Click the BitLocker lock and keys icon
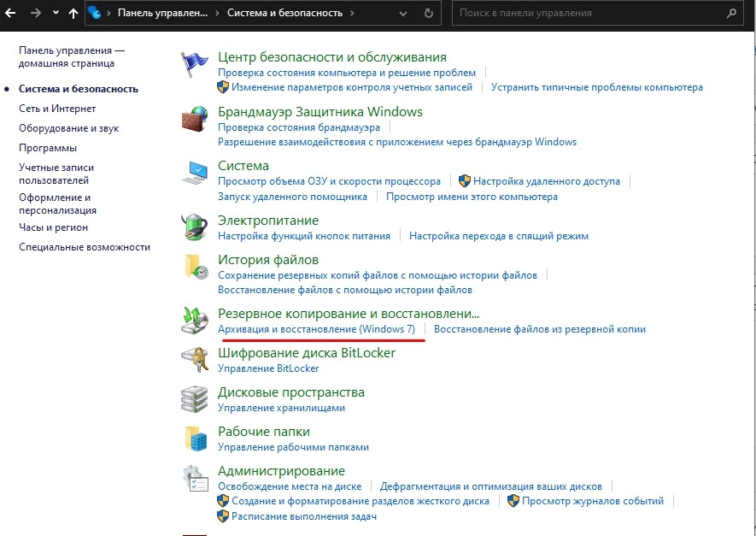756x536 pixels. [x=196, y=360]
